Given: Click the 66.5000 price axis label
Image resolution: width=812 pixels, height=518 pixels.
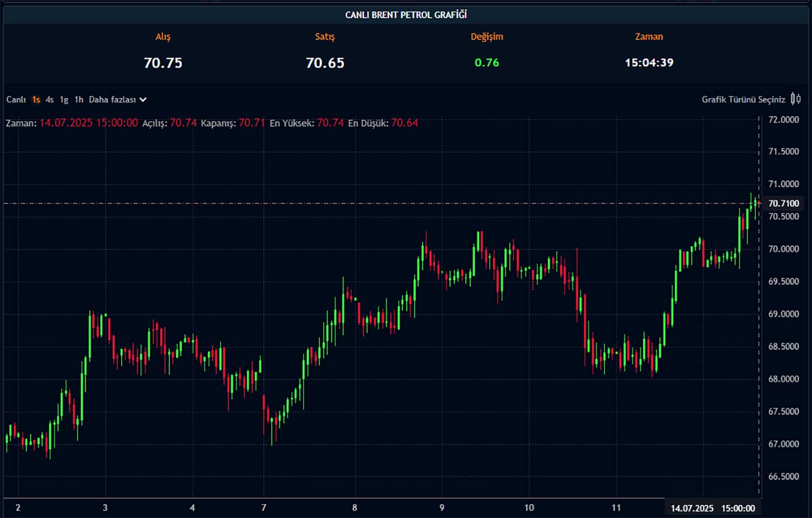Looking at the screenshot, I should [x=783, y=477].
